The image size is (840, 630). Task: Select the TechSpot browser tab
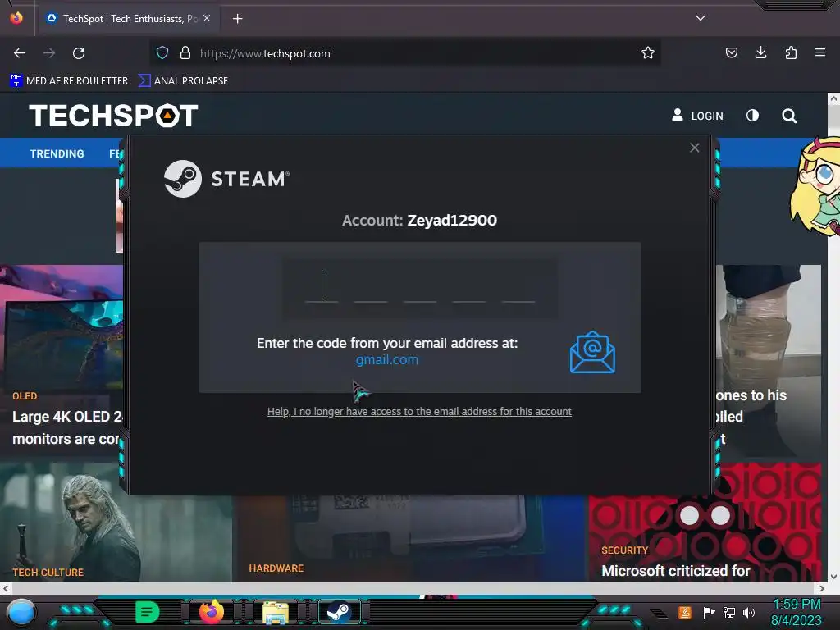point(129,19)
